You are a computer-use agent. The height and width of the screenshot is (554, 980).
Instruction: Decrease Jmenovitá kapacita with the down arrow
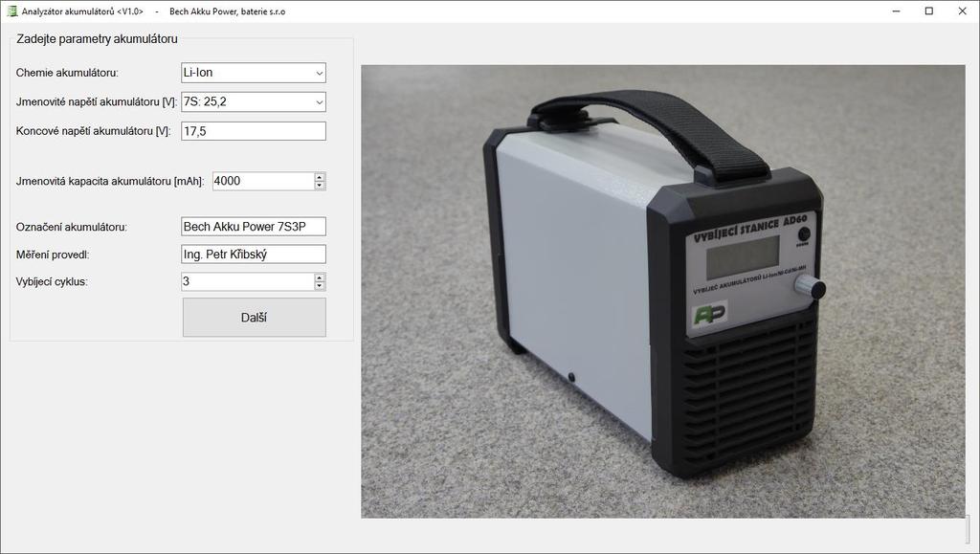pos(320,186)
